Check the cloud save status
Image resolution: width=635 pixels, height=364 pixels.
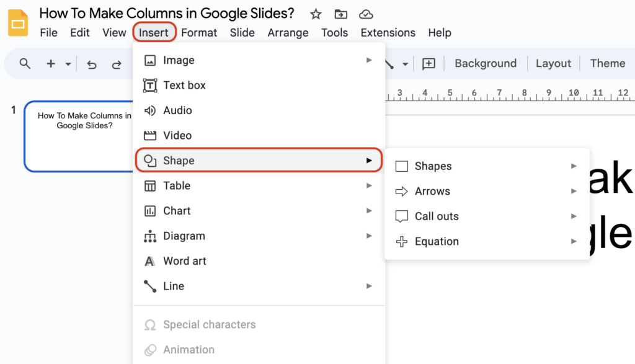point(366,14)
